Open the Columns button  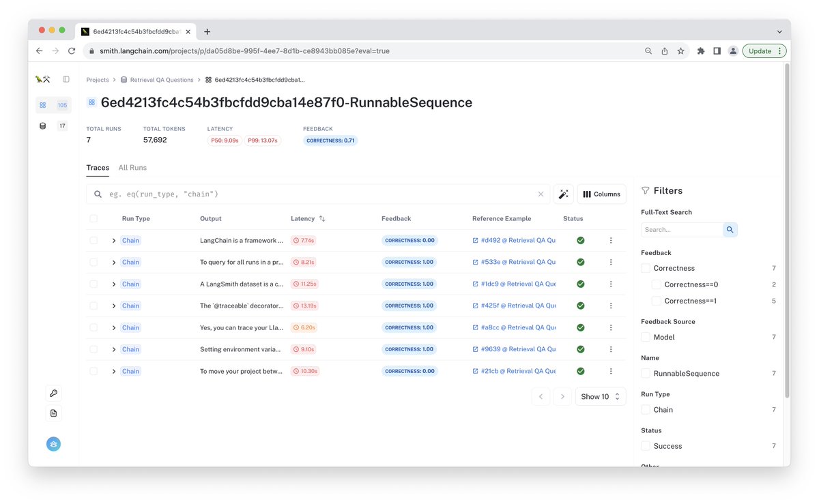pos(602,194)
